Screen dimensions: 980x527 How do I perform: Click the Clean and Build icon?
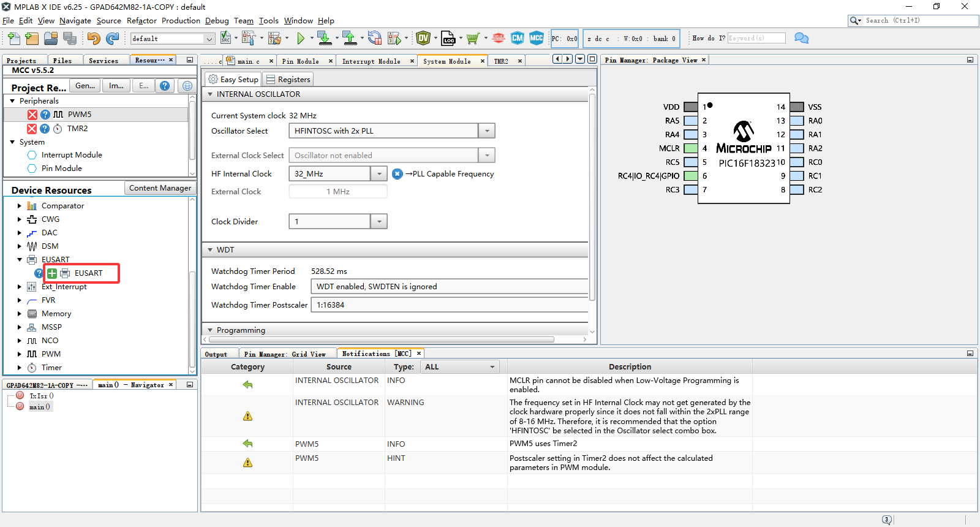[x=275, y=39]
